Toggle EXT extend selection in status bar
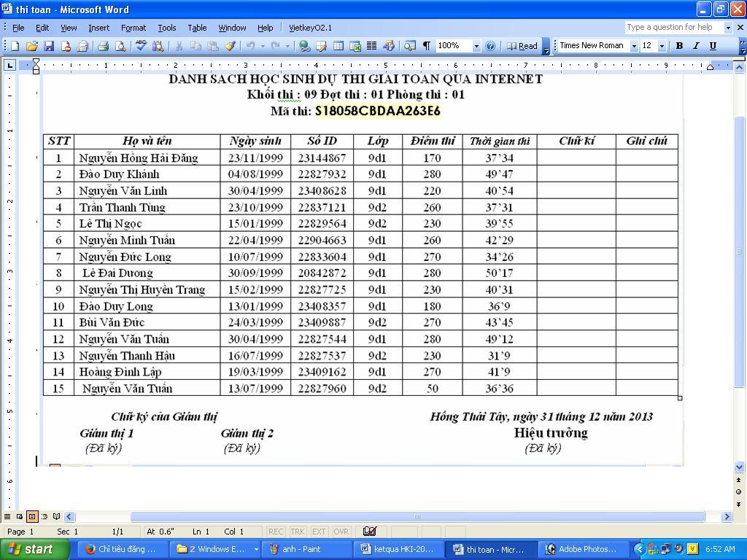Viewport: 747px width, 560px height. point(319,532)
